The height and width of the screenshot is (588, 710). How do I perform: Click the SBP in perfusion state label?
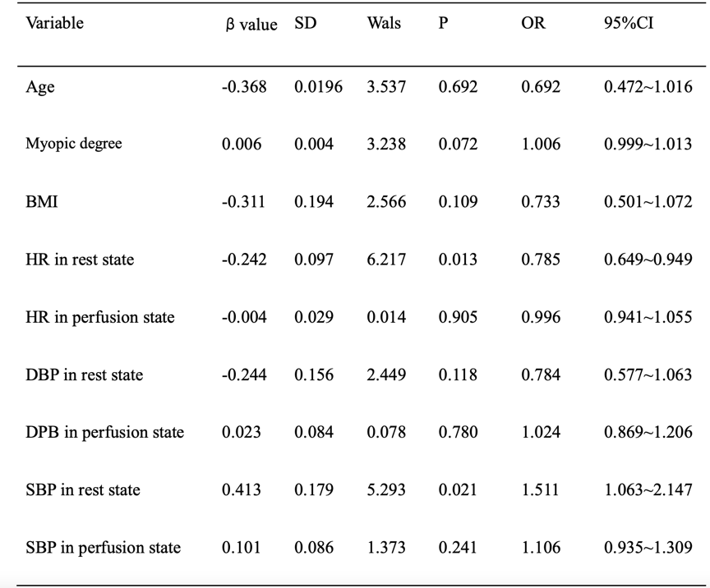tap(103, 548)
